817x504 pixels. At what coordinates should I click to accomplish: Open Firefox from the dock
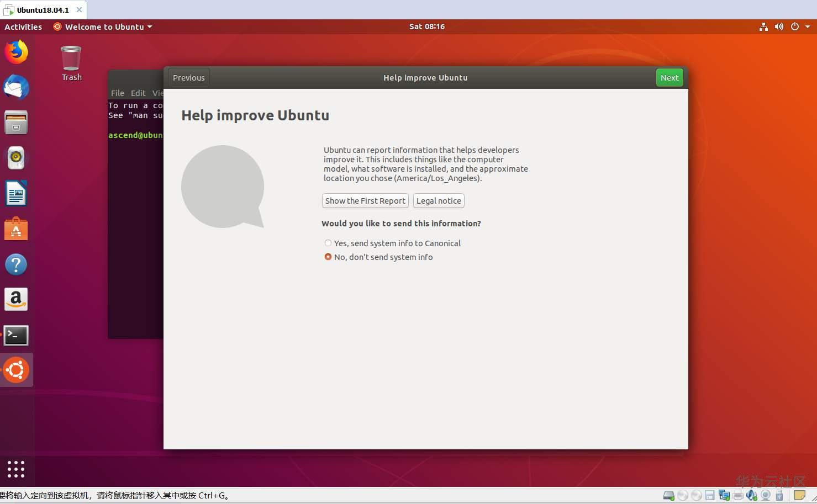click(16, 52)
